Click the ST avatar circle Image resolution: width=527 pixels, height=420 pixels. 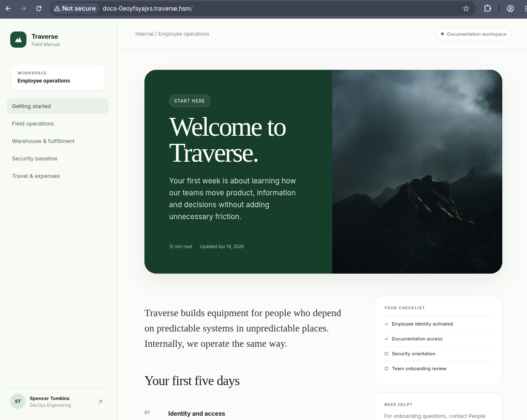coord(18,401)
